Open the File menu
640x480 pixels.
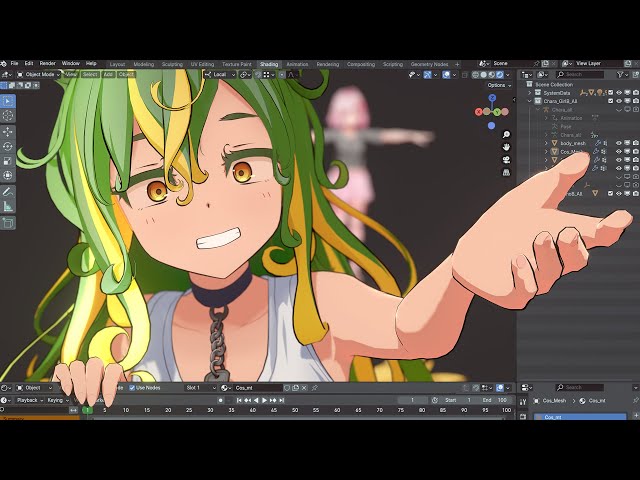pos(14,64)
